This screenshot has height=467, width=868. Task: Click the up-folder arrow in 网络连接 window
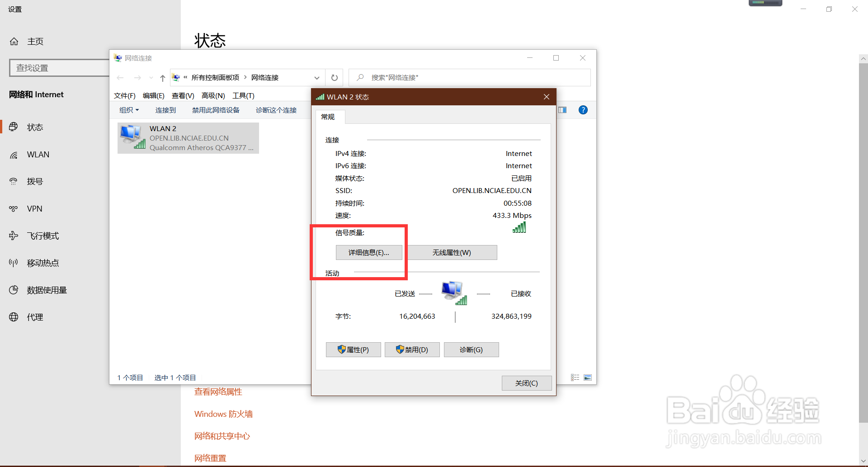coord(163,78)
